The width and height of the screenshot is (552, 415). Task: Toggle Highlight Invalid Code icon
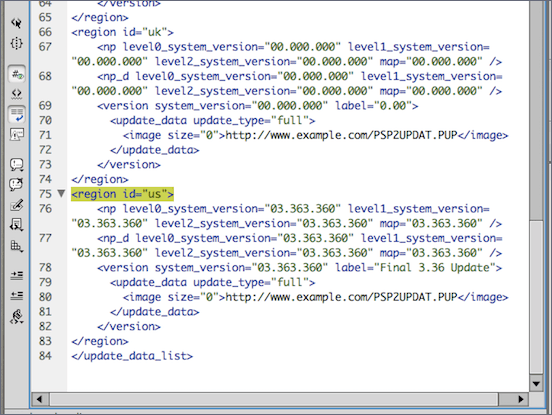(17, 94)
